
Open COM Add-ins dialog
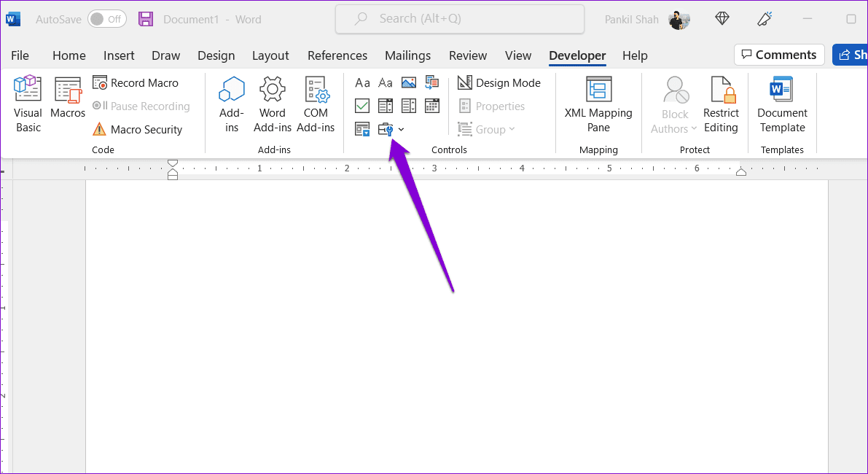[316, 105]
